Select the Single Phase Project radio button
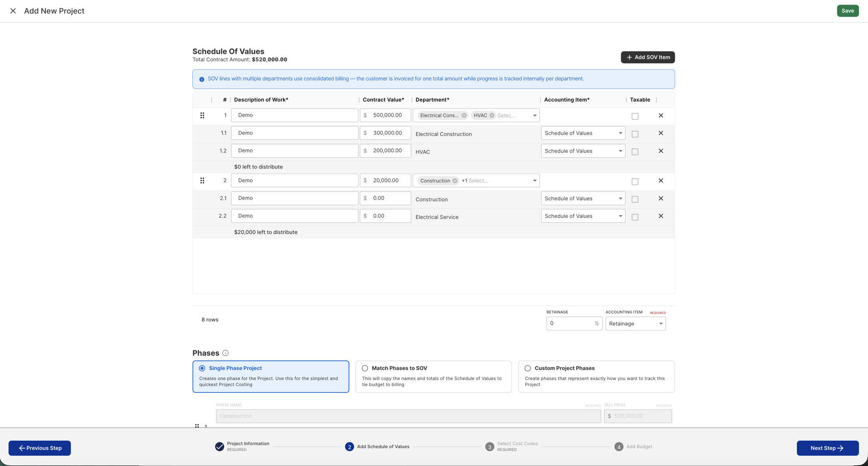868x466 pixels. click(x=202, y=368)
